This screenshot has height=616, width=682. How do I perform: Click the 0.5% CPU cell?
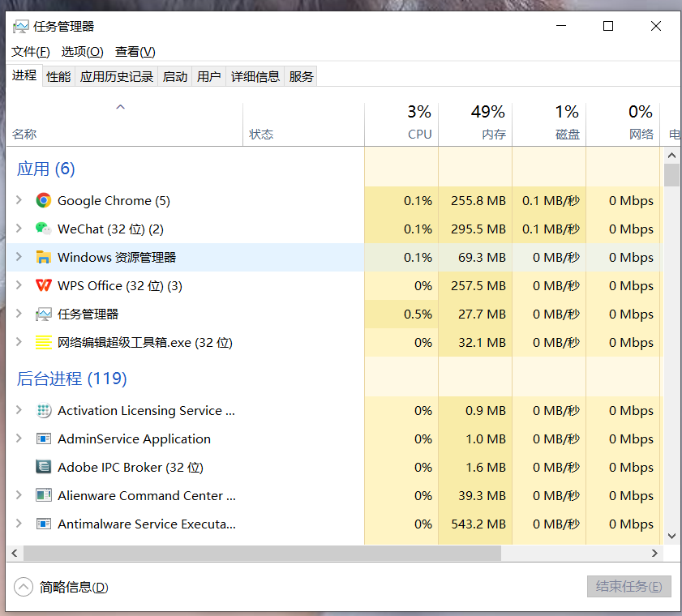[401, 314]
